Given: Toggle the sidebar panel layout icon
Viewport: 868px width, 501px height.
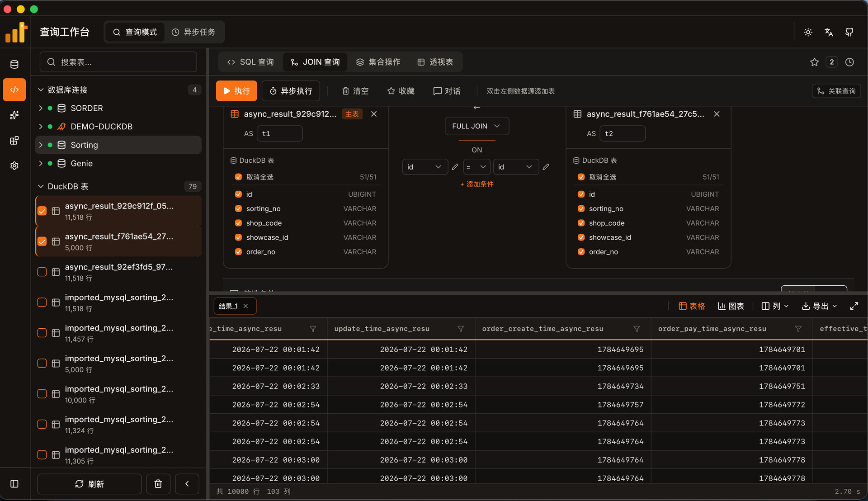Looking at the screenshot, I should point(14,484).
